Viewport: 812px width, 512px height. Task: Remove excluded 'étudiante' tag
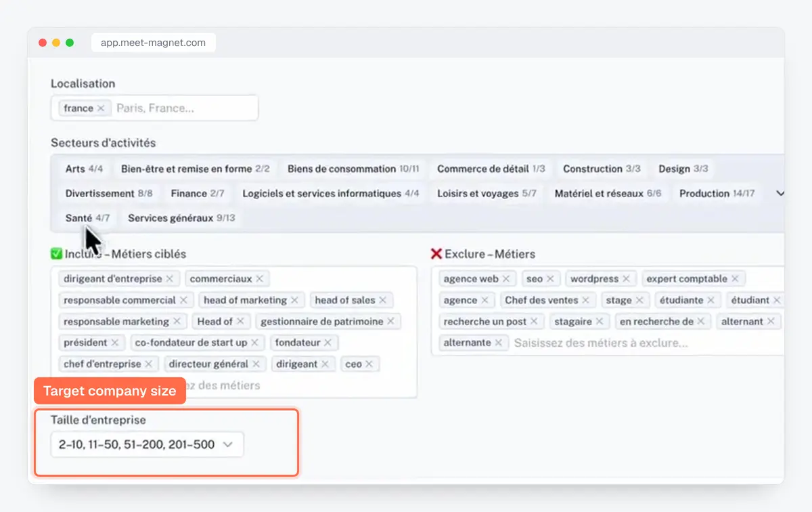click(x=710, y=300)
